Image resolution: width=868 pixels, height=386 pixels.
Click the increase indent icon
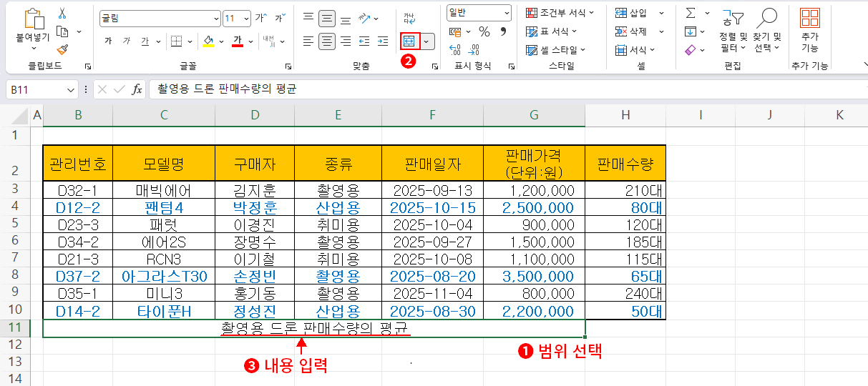click(383, 41)
